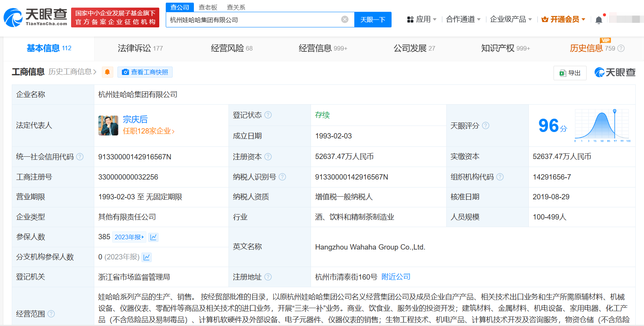Click the help icon next to 组织机构代码
Image resolution: width=644 pixels, height=326 pixels.
click(500, 177)
